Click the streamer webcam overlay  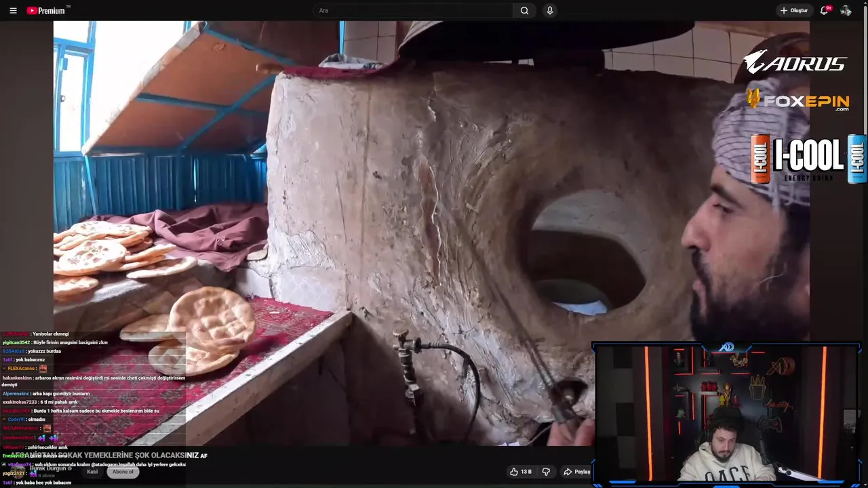[726, 415]
